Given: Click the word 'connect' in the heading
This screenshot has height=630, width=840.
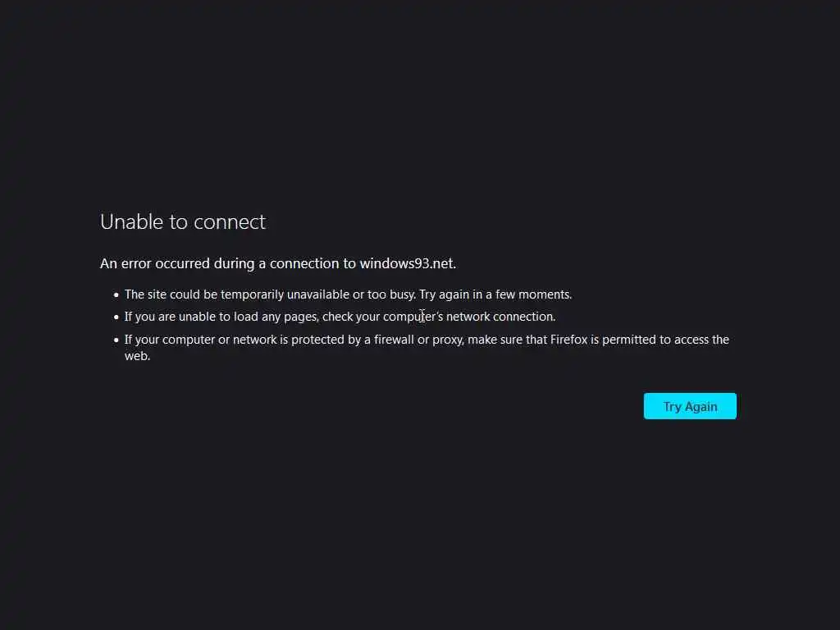Looking at the screenshot, I should pyautogui.click(x=230, y=222).
